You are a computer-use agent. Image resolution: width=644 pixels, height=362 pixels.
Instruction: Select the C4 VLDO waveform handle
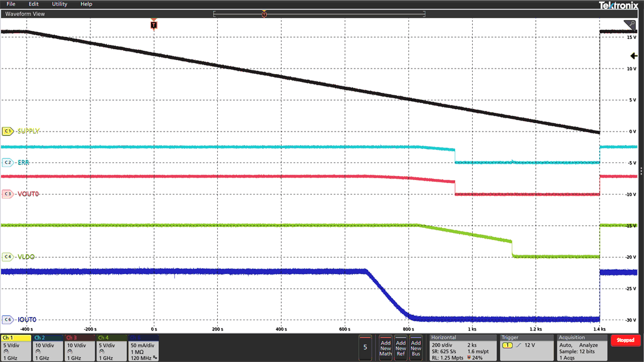(x=7, y=256)
